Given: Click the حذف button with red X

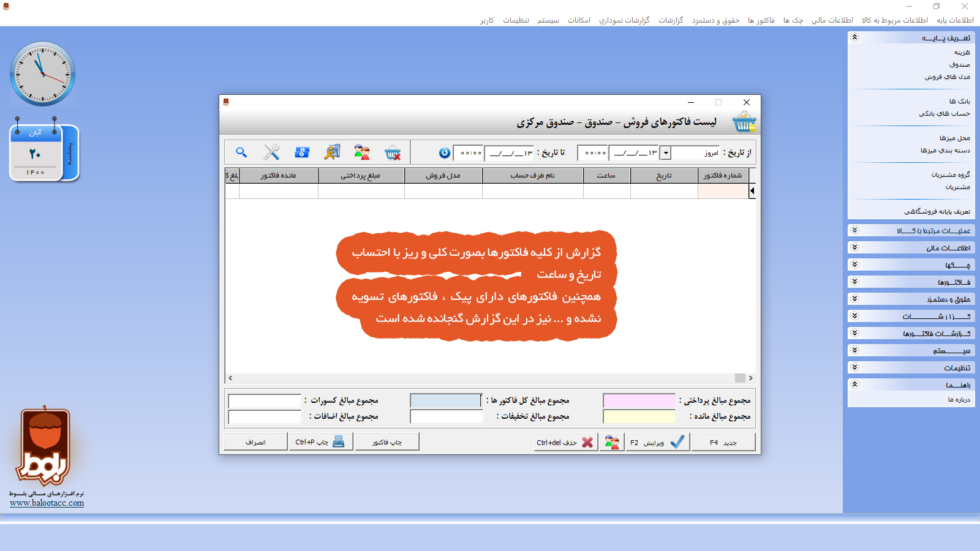Looking at the screenshot, I should [x=565, y=442].
